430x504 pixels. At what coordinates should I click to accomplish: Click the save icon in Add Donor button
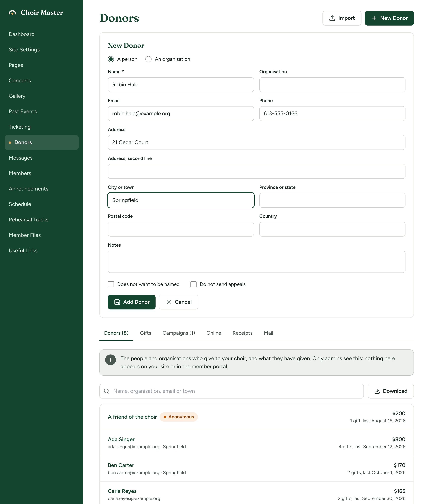point(117,302)
